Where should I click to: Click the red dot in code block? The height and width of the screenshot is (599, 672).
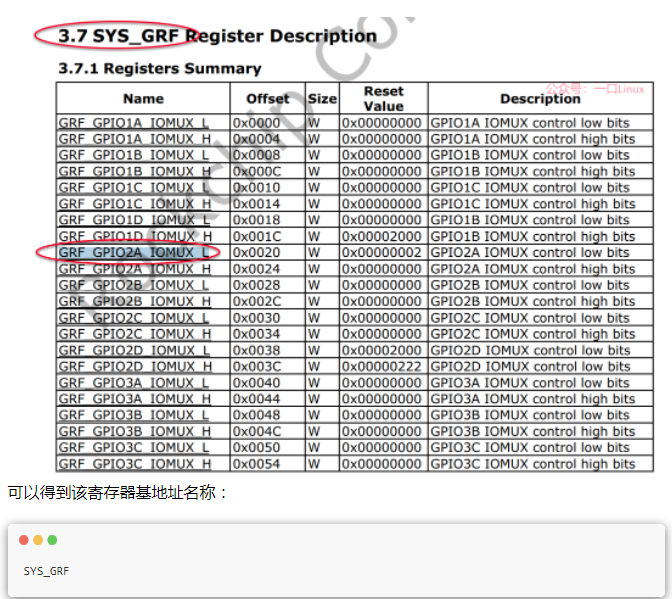(x=24, y=540)
